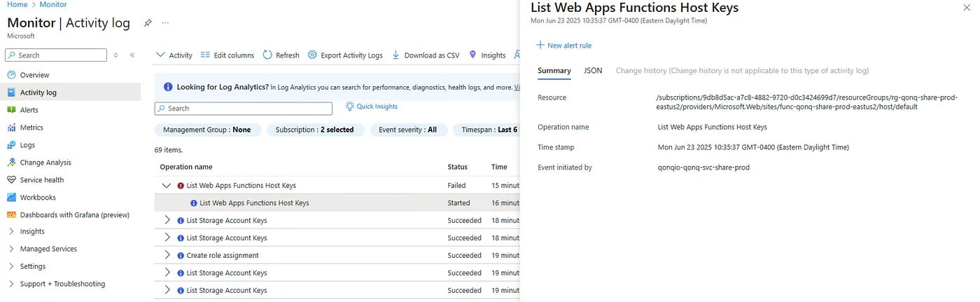980x302 pixels.
Task: Collapse the failed List Web Apps row
Action: point(166,186)
